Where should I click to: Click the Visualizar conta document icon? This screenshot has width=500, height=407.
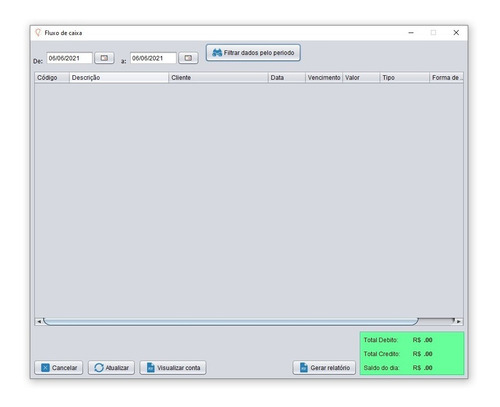(151, 367)
